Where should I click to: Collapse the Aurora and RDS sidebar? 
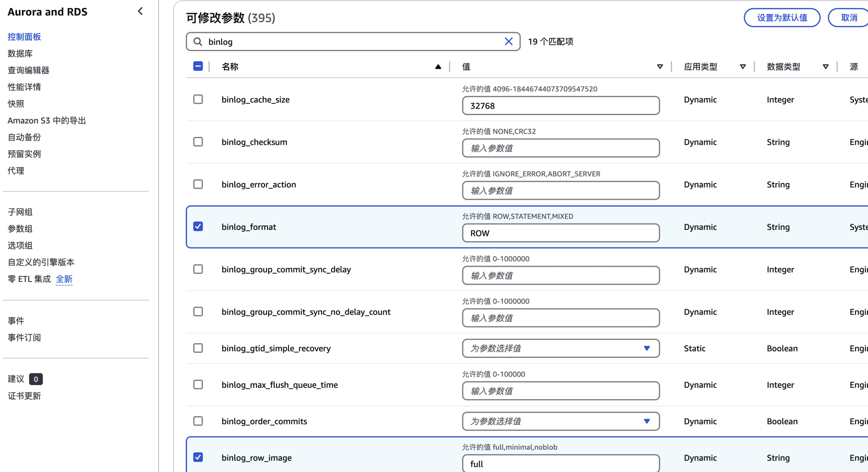point(140,11)
